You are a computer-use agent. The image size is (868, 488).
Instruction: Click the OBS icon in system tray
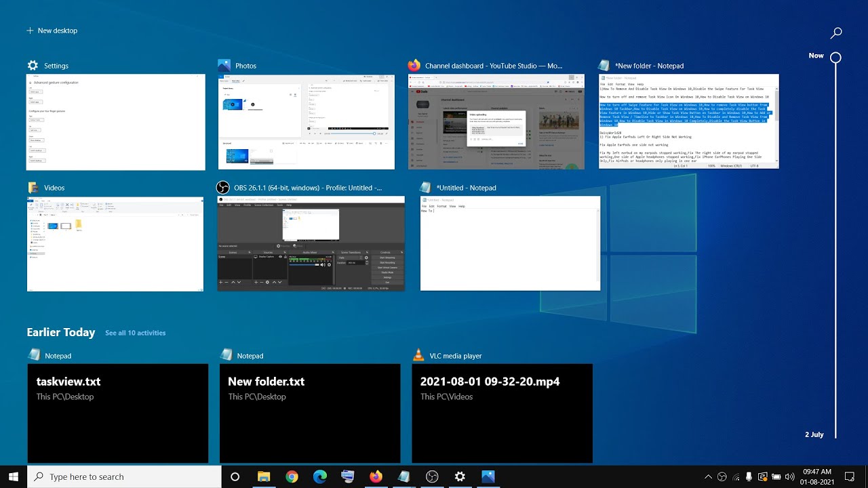722,477
